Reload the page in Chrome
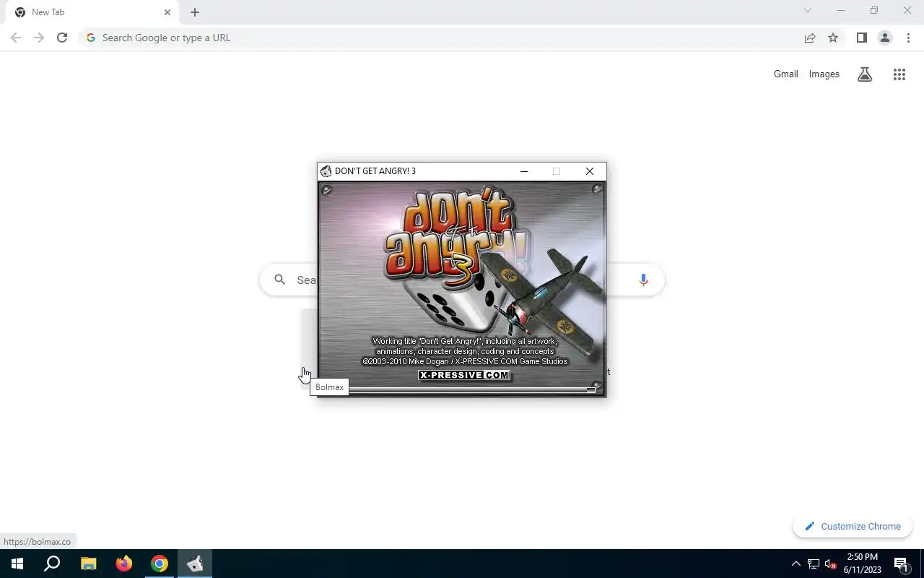The image size is (924, 578). [62, 38]
